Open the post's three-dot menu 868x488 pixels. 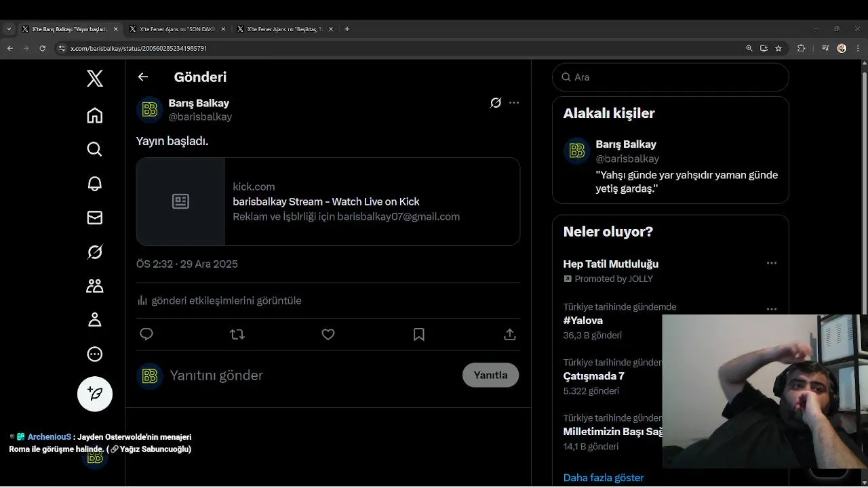(x=514, y=103)
